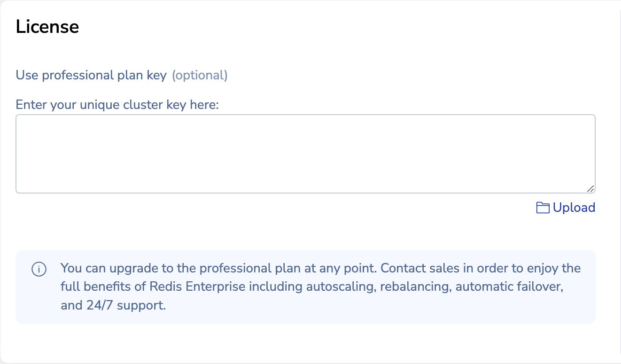This screenshot has height=364, width=621.
Task: Click the Upload link
Action: click(574, 207)
